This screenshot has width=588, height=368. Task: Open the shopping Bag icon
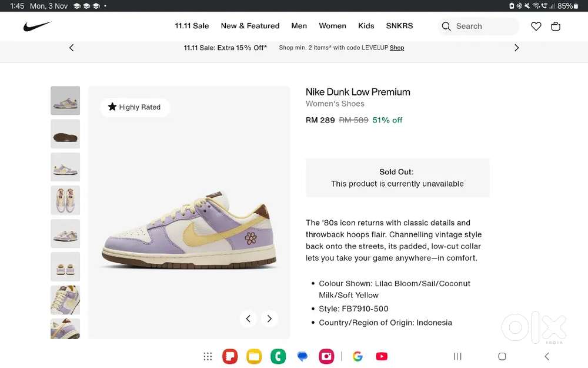tap(555, 26)
